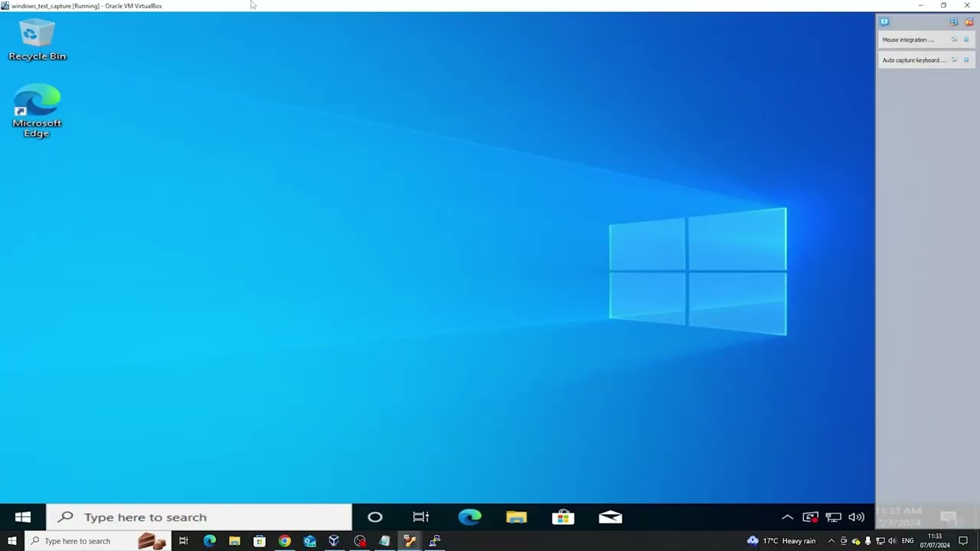Open the guest Windows Start menu
The width and height of the screenshot is (980, 551).
pos(23,517)
